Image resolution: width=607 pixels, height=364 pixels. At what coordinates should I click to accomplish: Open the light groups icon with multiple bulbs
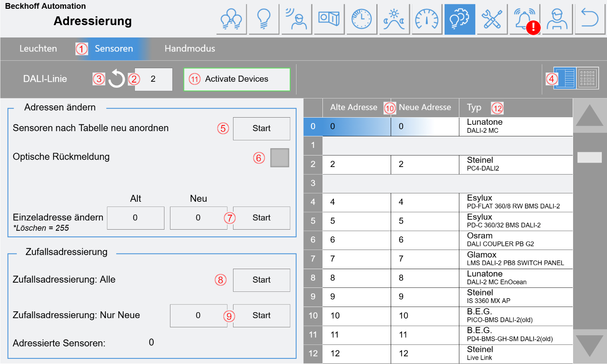pyautogui.click(x=231, y=19)
